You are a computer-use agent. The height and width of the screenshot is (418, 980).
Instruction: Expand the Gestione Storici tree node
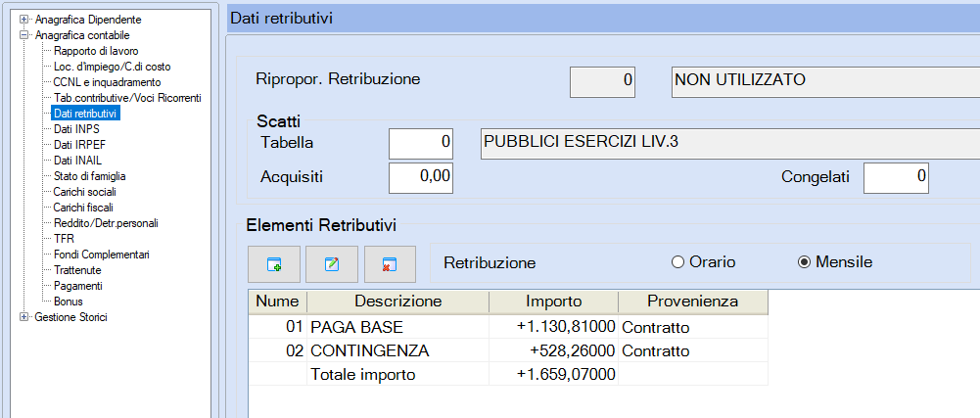24,317
